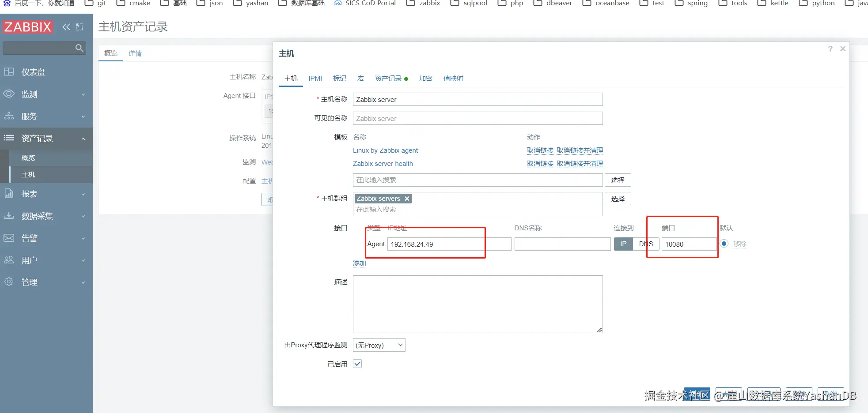Click the 端口 field showing 10080
This screenshot has height=413, width=868.
pyautogui.click(x=689, y=244)
